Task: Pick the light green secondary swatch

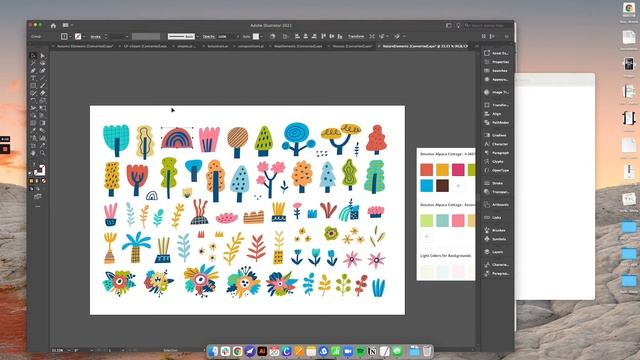Action: [x=427, y=220]
